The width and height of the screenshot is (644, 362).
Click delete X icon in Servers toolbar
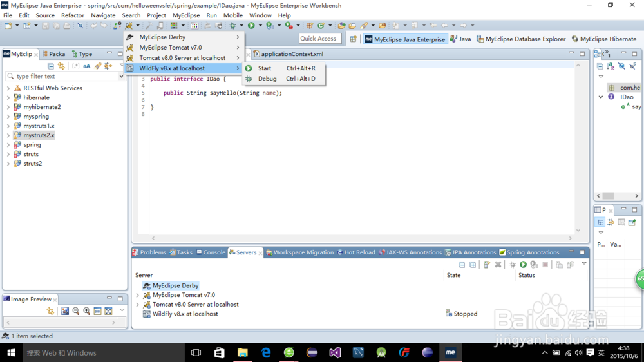tap(498, 265)
